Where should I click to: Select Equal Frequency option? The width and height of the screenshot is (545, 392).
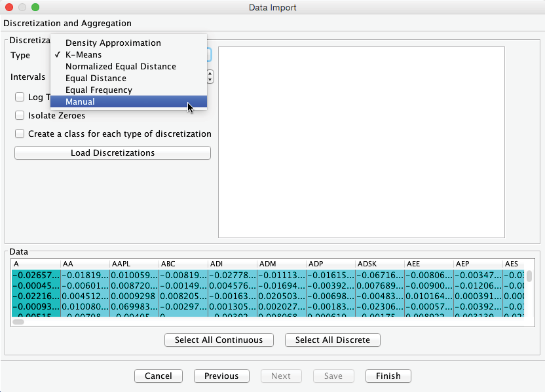point(98,90)
